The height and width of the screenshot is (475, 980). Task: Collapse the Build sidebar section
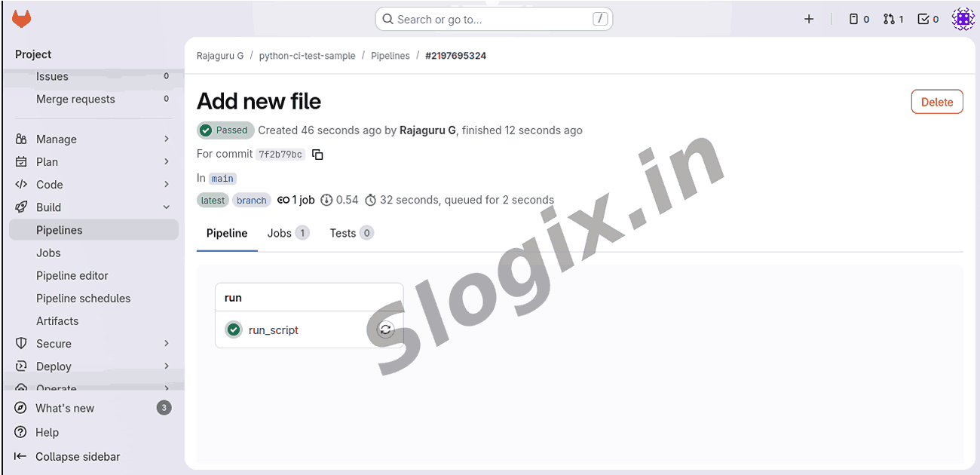(x=93, y=207)
